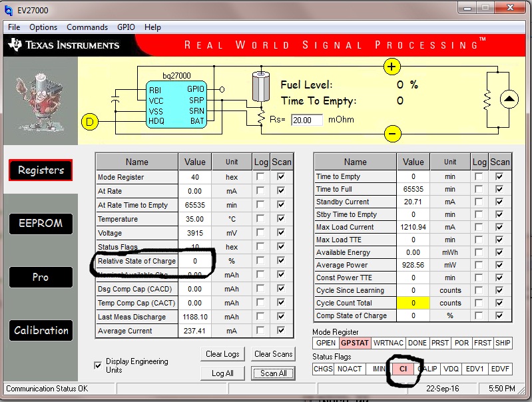Click the current source arrow icon

(x=509, y=99)
